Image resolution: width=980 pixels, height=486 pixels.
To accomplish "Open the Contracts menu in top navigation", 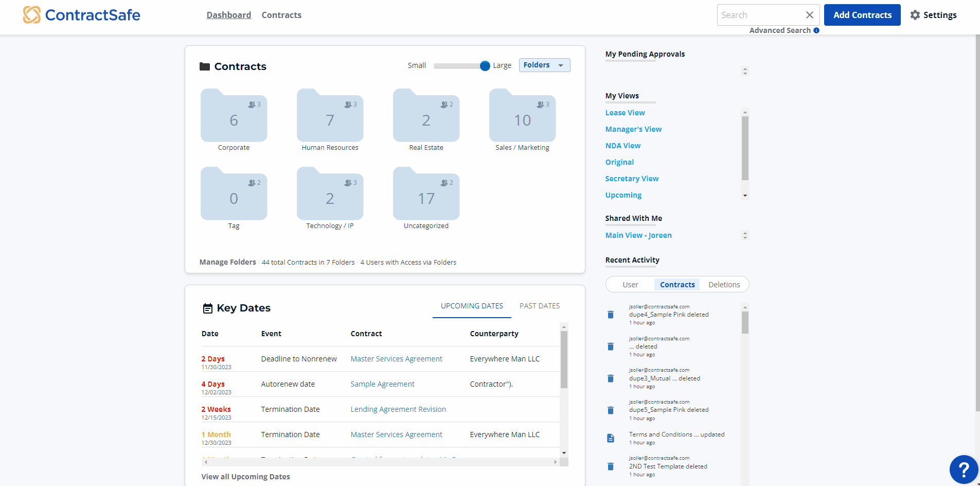I will pos(281,15).
